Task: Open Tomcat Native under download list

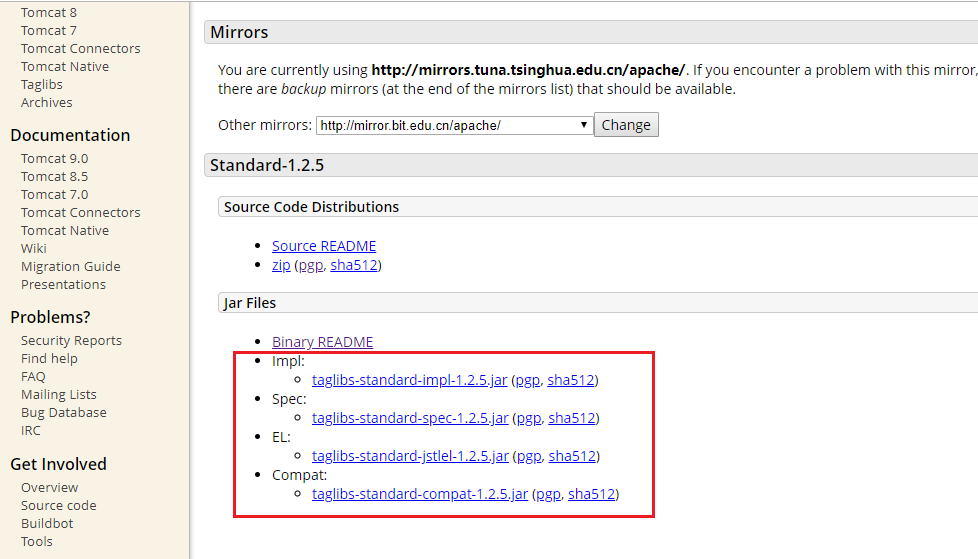Action: click(65, 67)
